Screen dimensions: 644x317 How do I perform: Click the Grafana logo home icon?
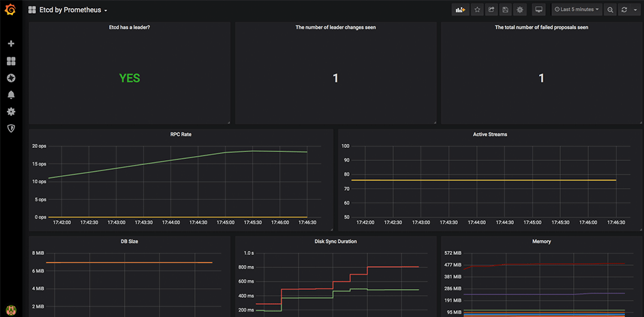click(x=11, y=10)
